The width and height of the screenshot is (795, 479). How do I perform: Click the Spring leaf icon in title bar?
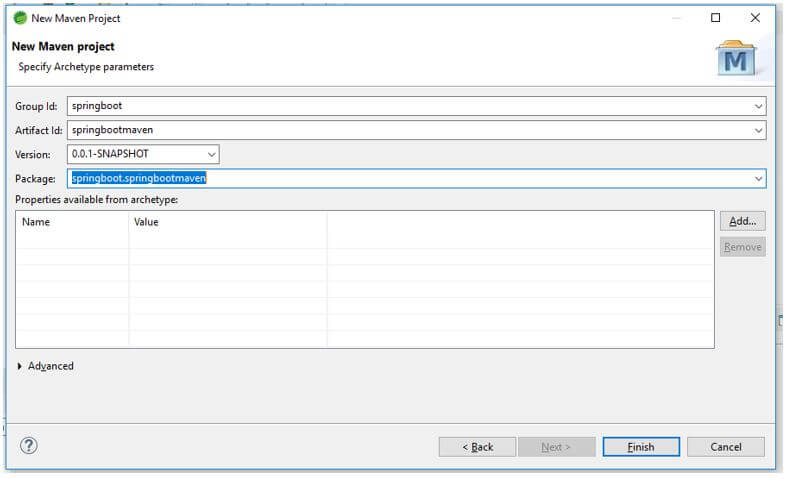(20, 18)
